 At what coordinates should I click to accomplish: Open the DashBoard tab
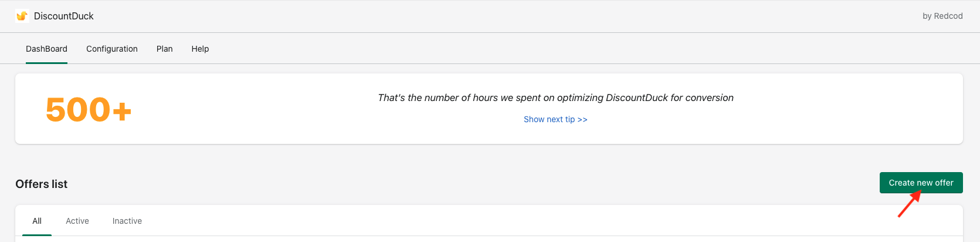[46, 49]
